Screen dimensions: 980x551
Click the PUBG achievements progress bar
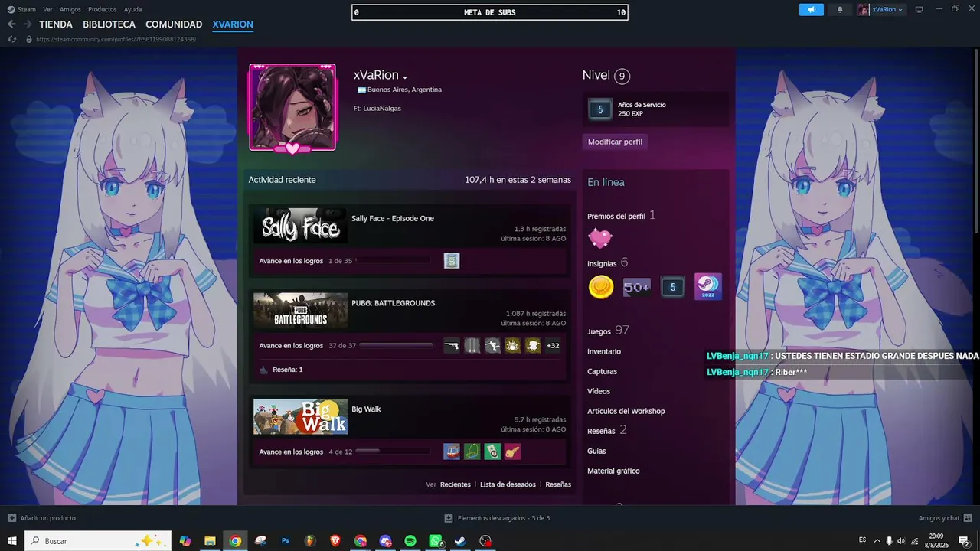(396, 345)
